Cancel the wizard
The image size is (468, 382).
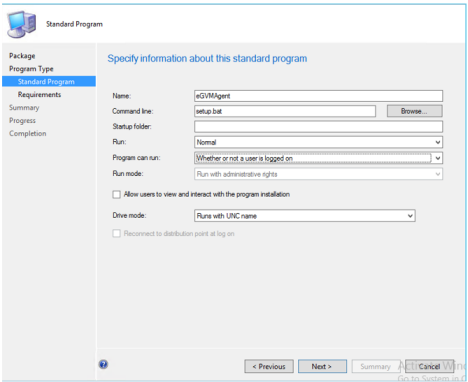[x=429, y=366]
